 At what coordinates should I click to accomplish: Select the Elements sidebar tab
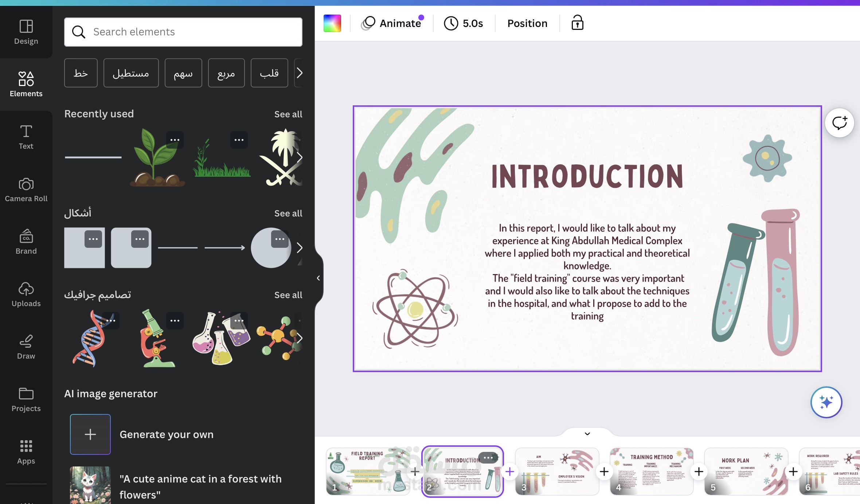(x=26, y=84)
